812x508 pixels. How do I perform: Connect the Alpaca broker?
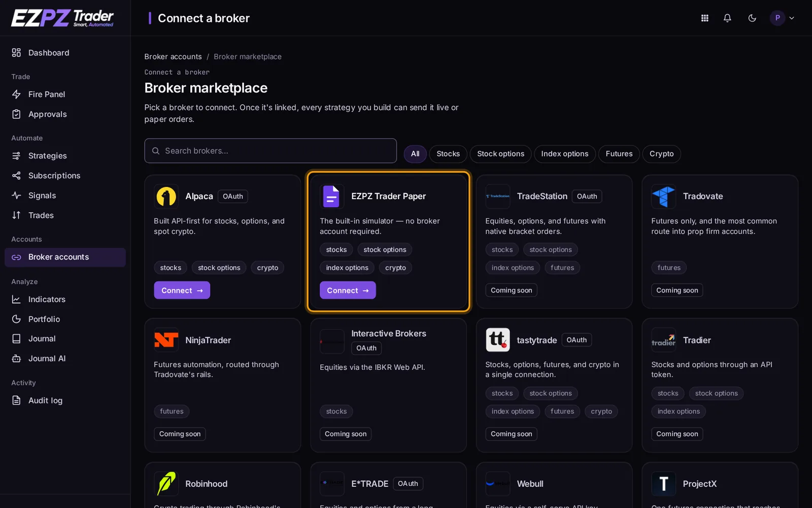[182, 291]
